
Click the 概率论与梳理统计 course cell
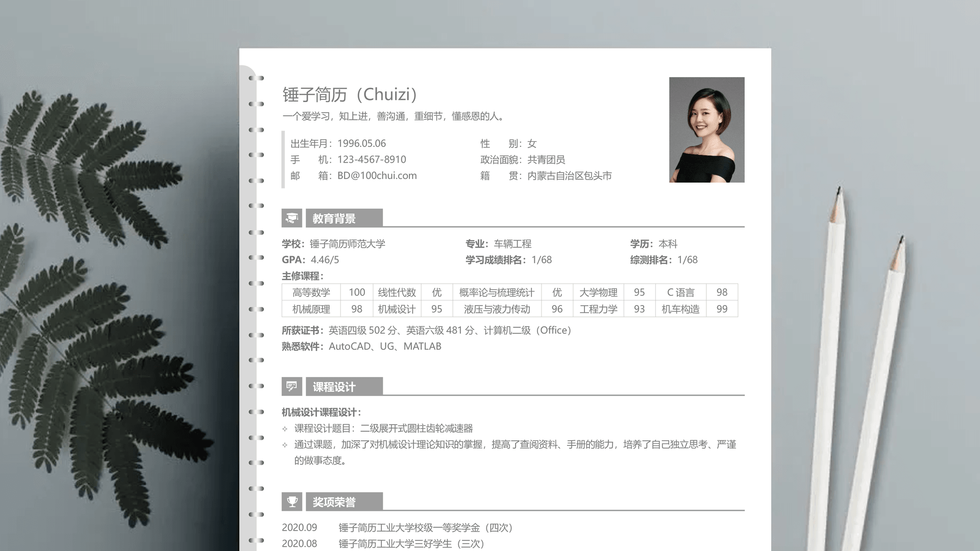coord(496,292)
